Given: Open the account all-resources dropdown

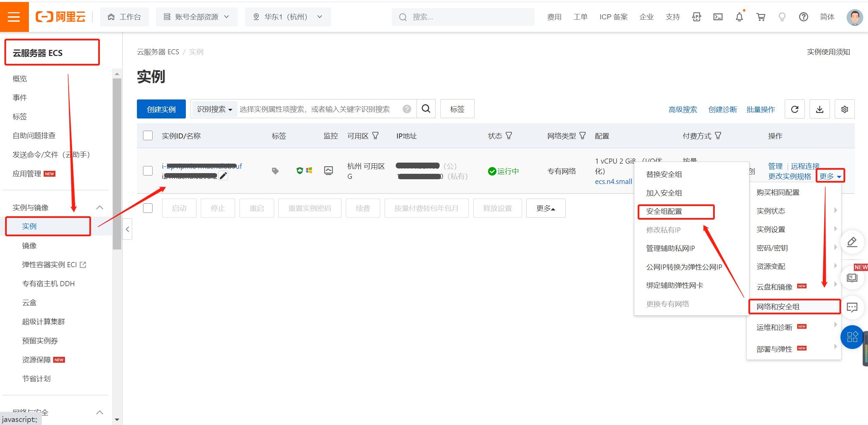Looking at the screenshot, I should click(x=197, y=17).
